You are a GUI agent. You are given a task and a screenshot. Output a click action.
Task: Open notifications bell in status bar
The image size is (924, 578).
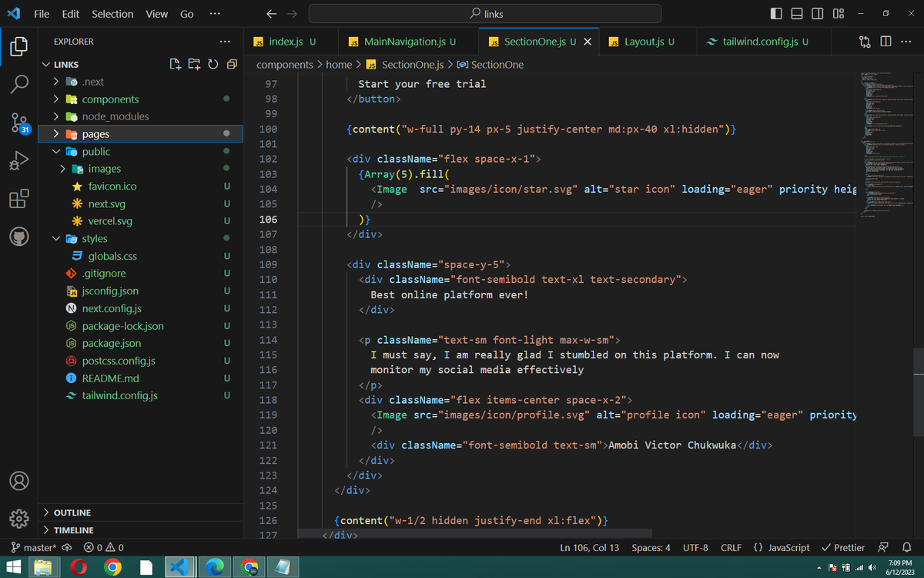tap(906, 547)
